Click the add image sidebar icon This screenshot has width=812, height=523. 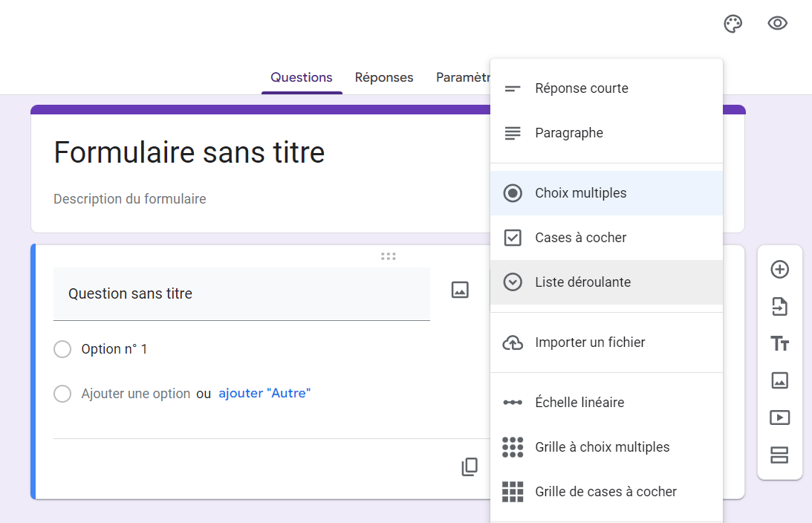click(779, 380)
